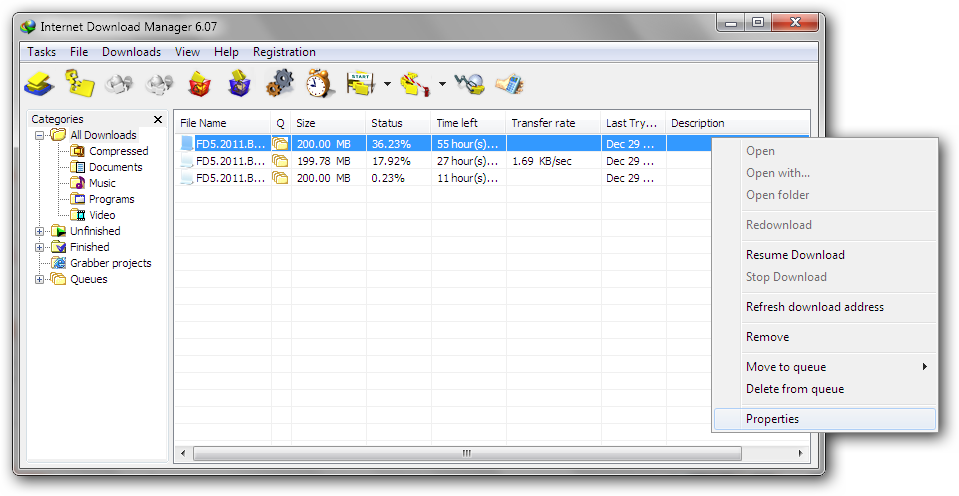Select Programs category
The image size is (959, 496).
click(x=111, y=199)
